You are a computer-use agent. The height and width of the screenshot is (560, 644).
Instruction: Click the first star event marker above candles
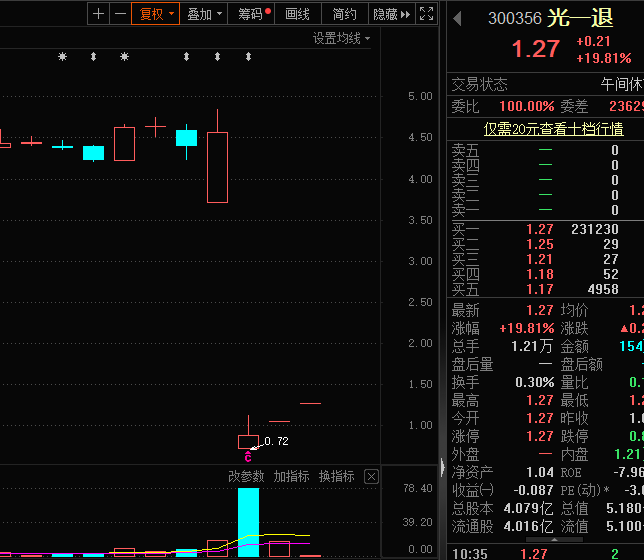pyautogui.click(x=62, y=57)
